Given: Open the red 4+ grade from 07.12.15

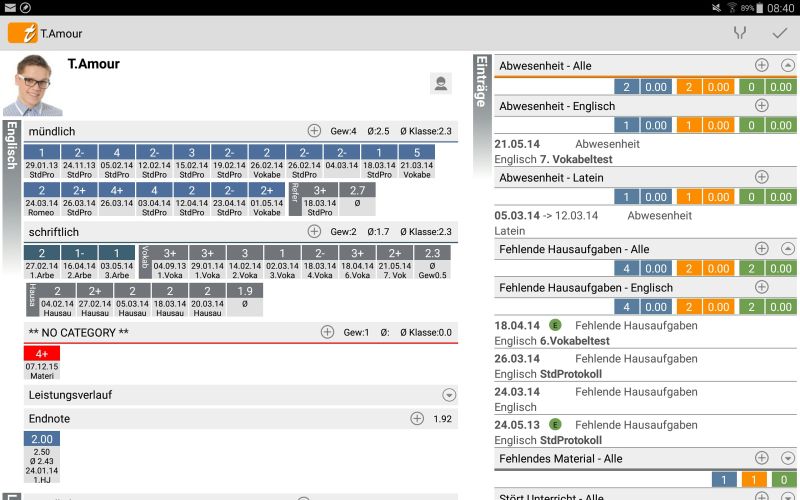Looking at the screenshot, I should click(x=42, y=361).
